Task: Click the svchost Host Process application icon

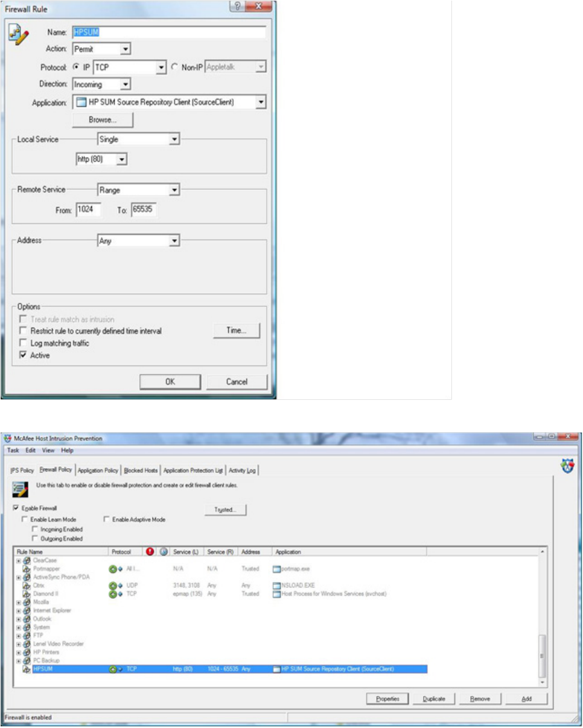Action: pos(277,593)
